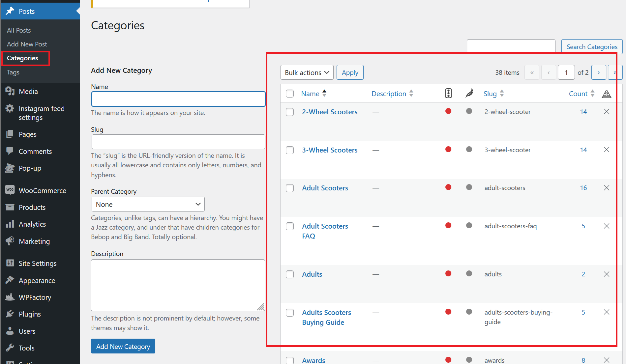Click the Site Settings icon
The height and width of the screenshot is (364, 626).
tap(10, 263)
